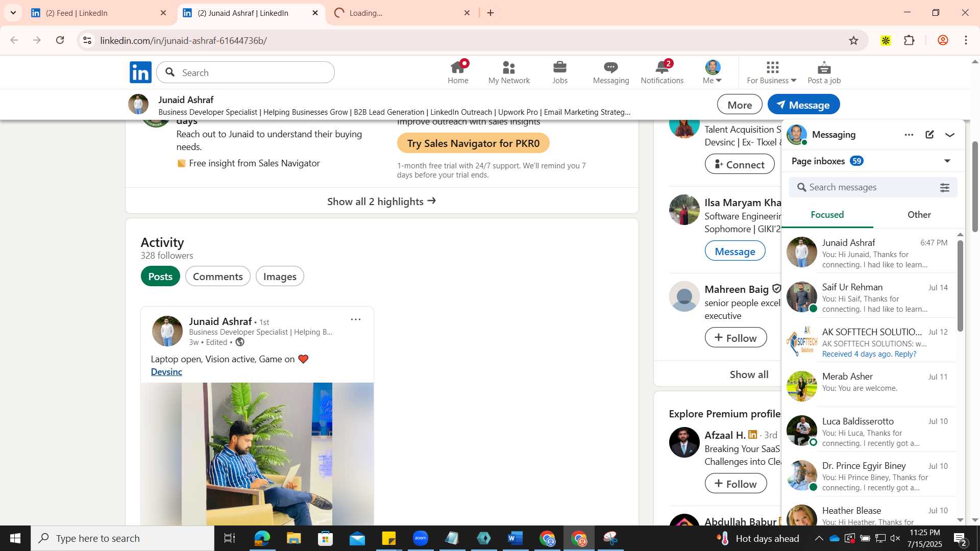Message Ilsa Maryam Khan
The width and height of the screenshot is (980, 551).
coord(735,251)
